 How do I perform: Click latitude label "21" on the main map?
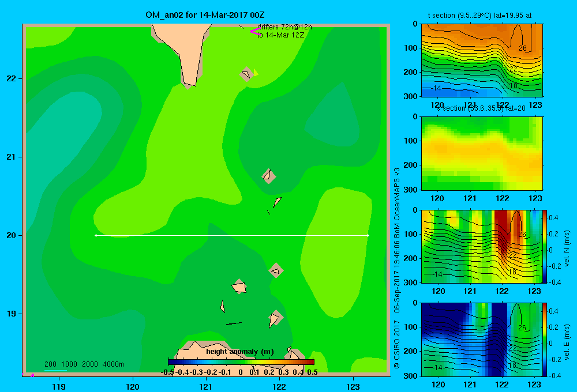pyautogui.click(x=11, y=157)
